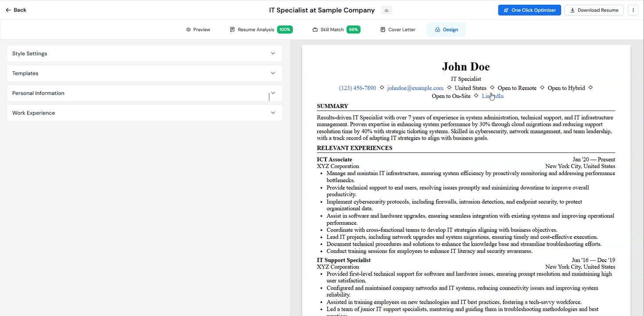Click the Personal Information label
This screenshot has width=644, height=316.
[x=38, y=93]
